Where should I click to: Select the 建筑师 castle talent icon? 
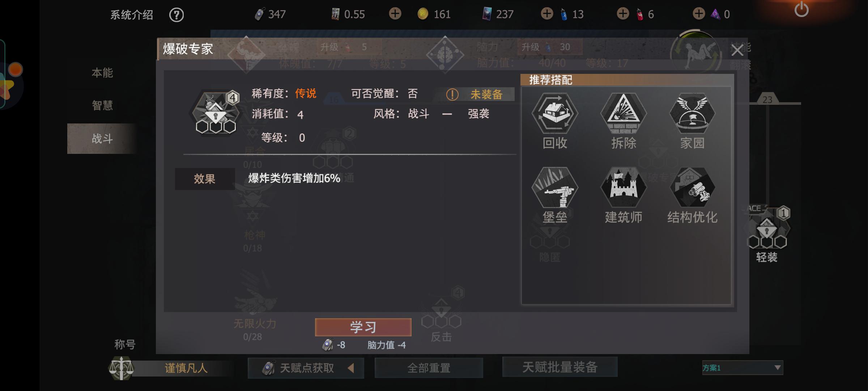(x=624, y=188)
